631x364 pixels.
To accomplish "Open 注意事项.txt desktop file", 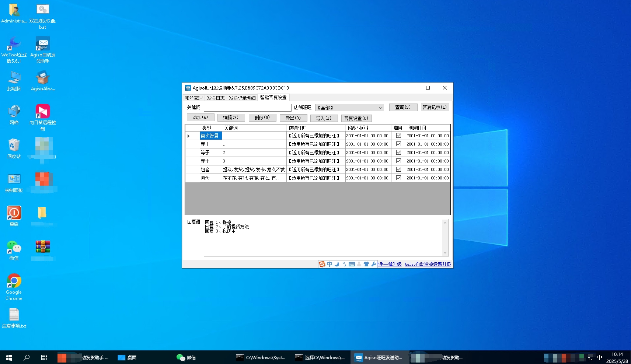I will [14, 318].
